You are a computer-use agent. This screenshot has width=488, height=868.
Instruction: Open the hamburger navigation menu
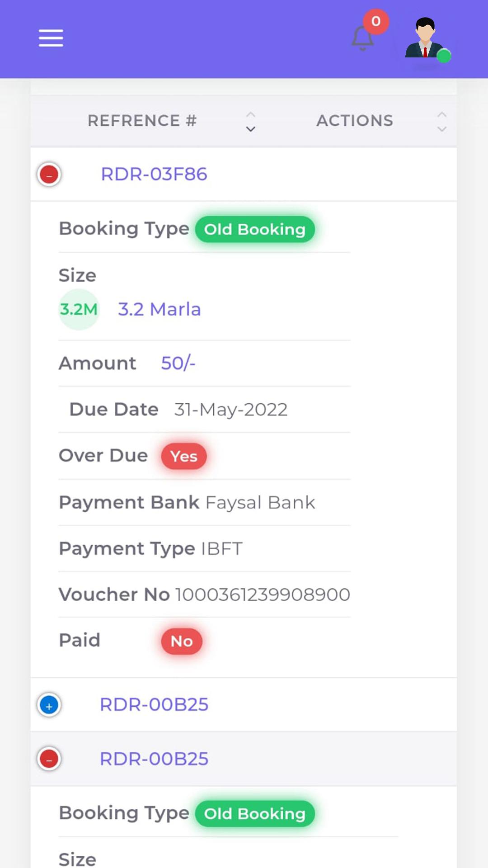click(51, 38)
